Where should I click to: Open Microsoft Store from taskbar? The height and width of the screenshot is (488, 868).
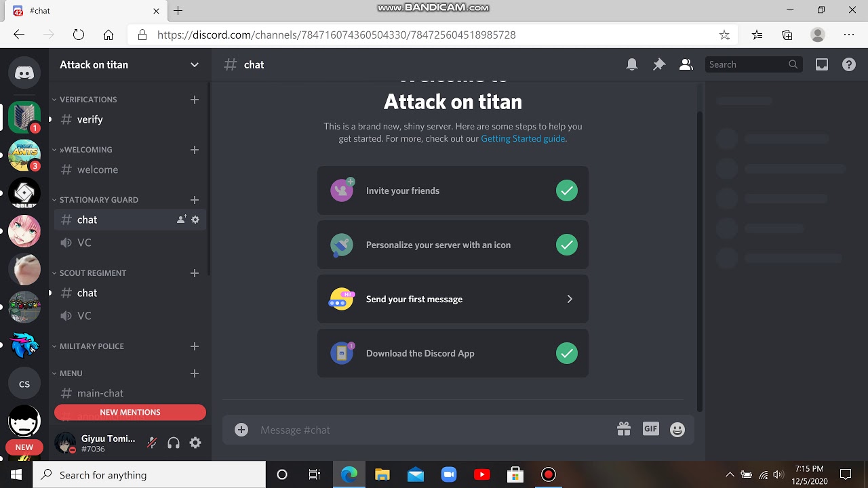pyautogui.click(x=515, y=474)
